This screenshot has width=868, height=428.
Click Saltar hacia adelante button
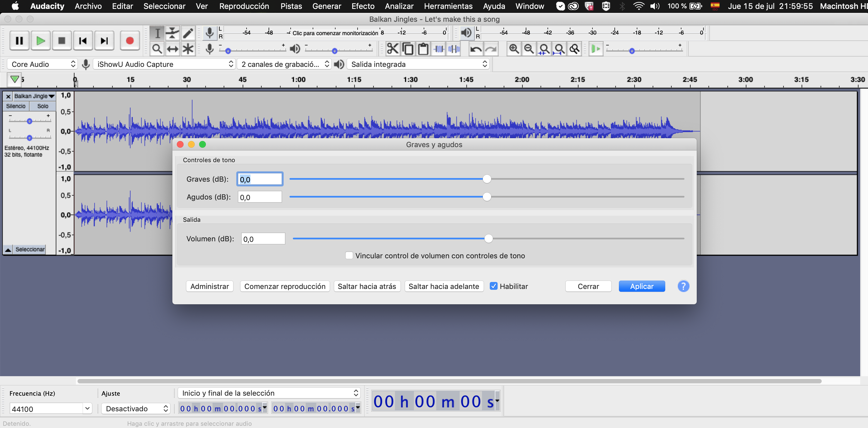pyautogui.click(x=444, y=286)
